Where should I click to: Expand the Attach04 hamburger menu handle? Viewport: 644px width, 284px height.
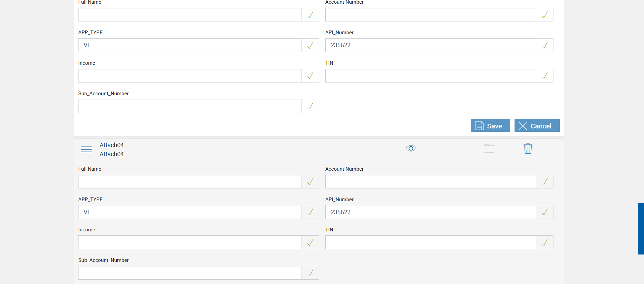(86, 149)
